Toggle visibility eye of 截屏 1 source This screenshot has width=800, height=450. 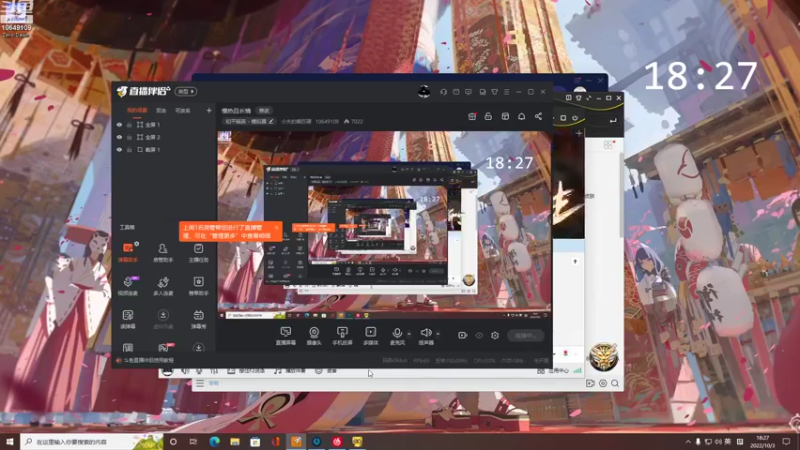(119, 150)
